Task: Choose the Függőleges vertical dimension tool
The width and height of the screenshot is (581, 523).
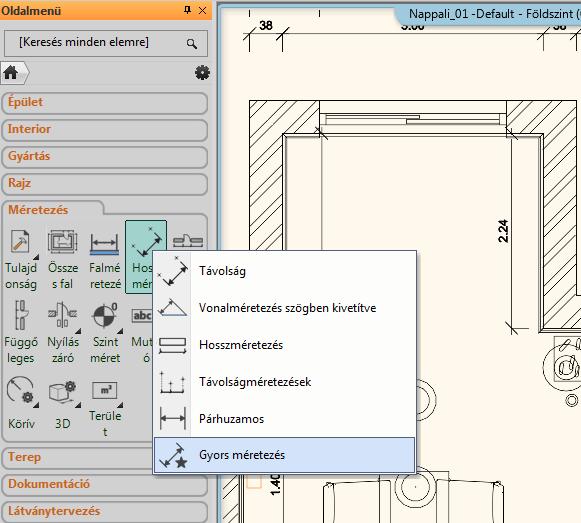Action: click(x=21, y=315)
